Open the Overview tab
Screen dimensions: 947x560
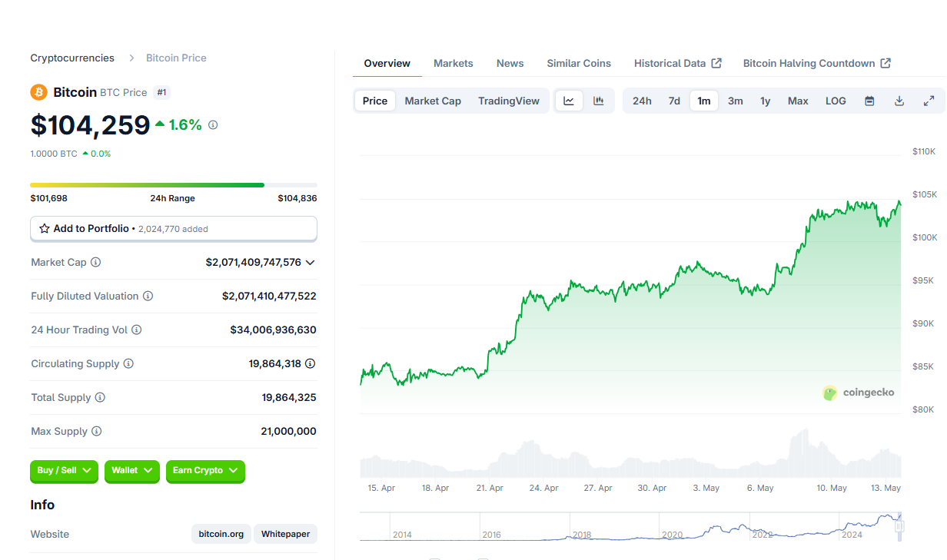tap(387, 63)
